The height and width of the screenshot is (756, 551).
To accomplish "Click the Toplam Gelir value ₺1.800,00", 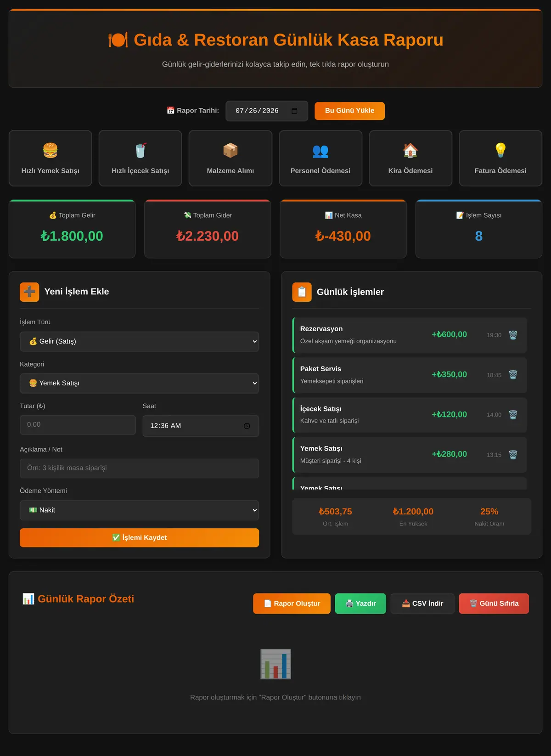I will [x=72, y=236].
